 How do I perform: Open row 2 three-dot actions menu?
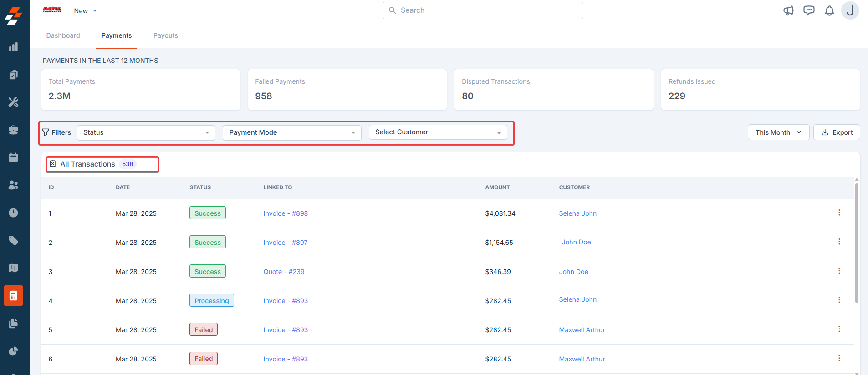pyautogui.click(x=839, y=242)
